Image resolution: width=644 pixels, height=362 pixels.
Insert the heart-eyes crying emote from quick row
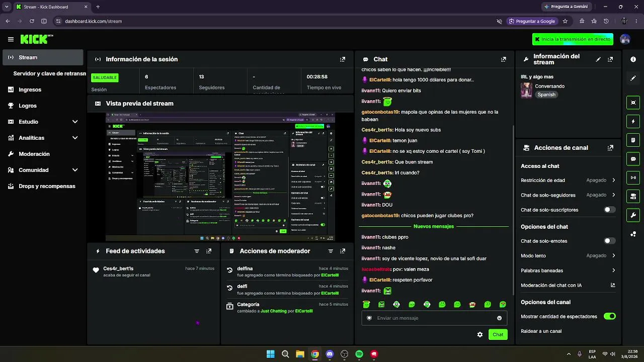tap(503, 304)
